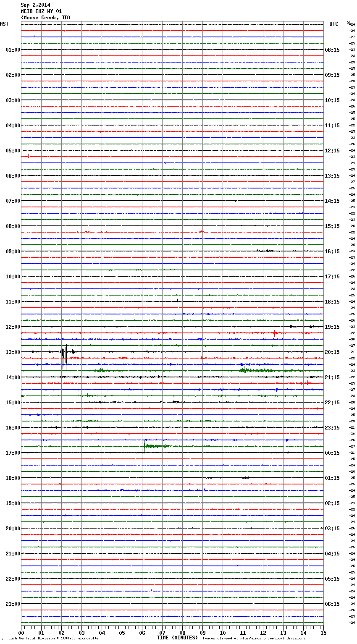This screenshot has width=357, height=644.
Task: Click the small black spike on the 11:00 trace
Action: tap(178, 300)
